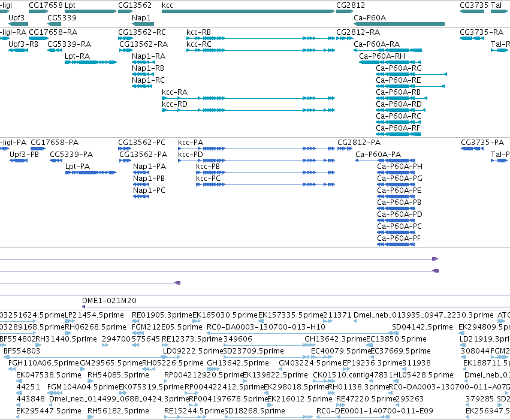Open the kcc-RB transcript label
510x420 pixels.
click(198, 32)
